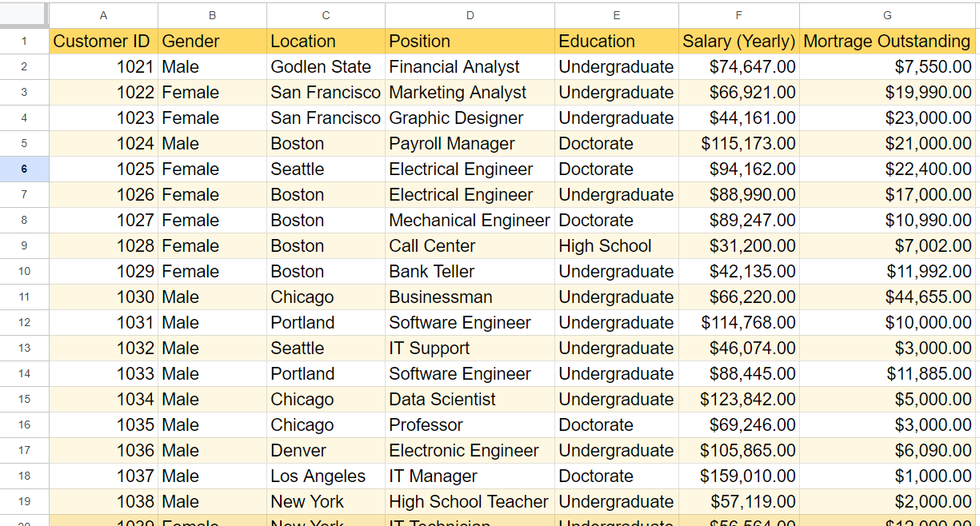Image resolution: width=980 pixels, height=526 pixels.
Task: Click the High School education cell
Action: pyautogui.click(x=605, y=246)
